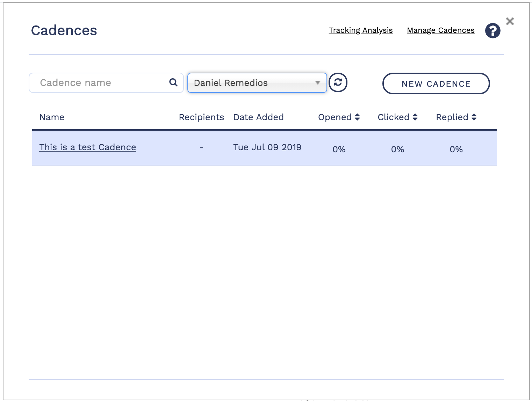Click the Date Added column header

[x=258, y=117]
